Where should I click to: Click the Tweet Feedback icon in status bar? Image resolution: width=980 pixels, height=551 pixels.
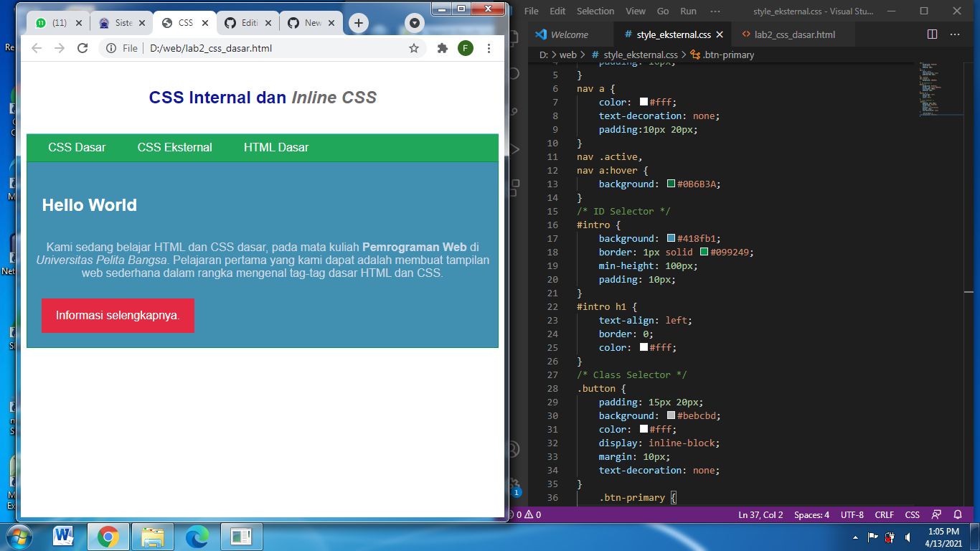(936, 514)
